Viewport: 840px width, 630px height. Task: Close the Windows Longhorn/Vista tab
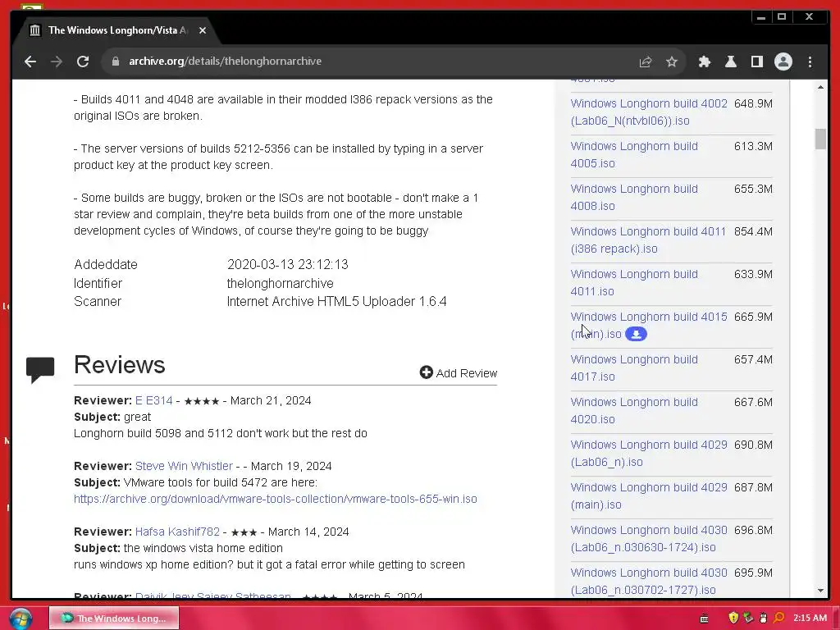(203, 30)
